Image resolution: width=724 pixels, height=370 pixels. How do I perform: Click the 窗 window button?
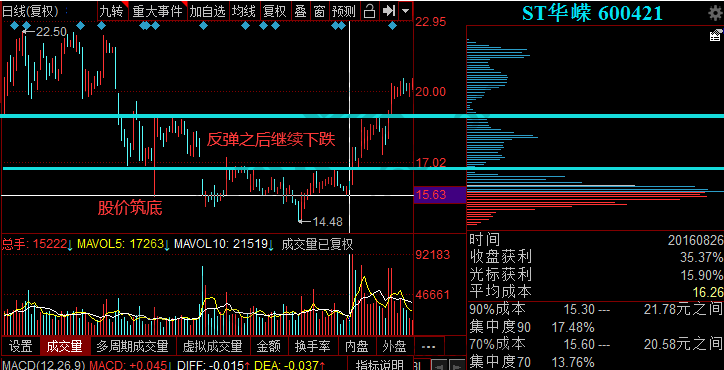(319, 11)
